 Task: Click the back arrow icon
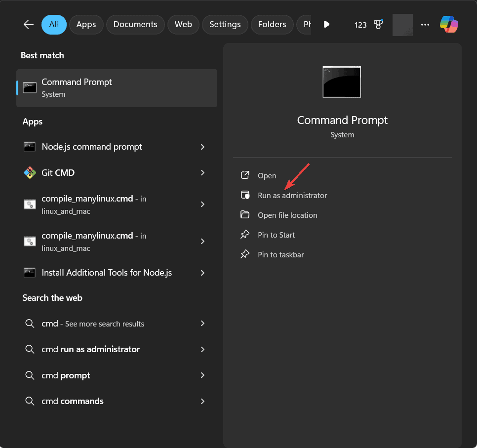28,24
